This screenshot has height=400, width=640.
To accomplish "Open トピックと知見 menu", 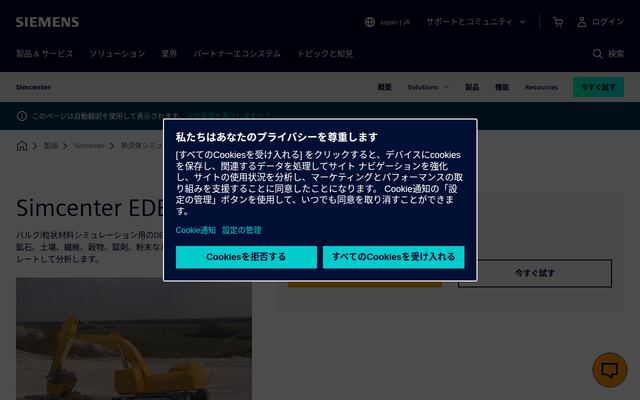I will (x=325, y=54).
